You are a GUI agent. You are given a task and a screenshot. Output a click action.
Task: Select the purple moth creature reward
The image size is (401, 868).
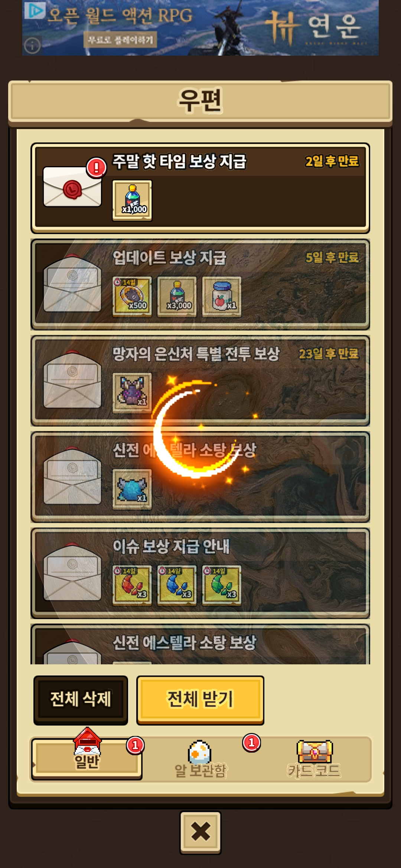click(x=132, y=393)
